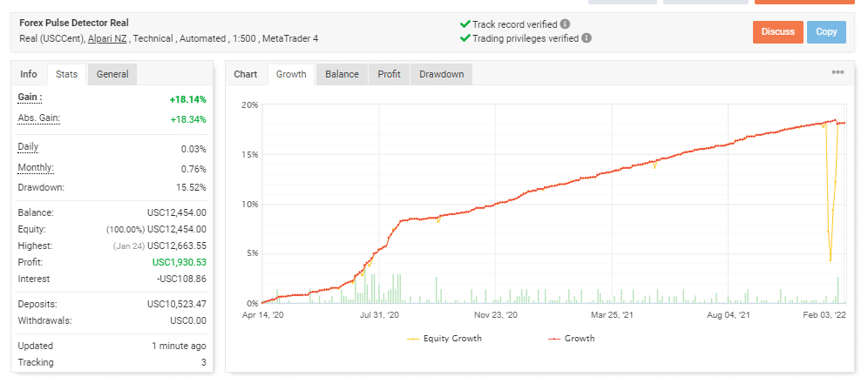Open the General tab

click(x=112, y=74)
